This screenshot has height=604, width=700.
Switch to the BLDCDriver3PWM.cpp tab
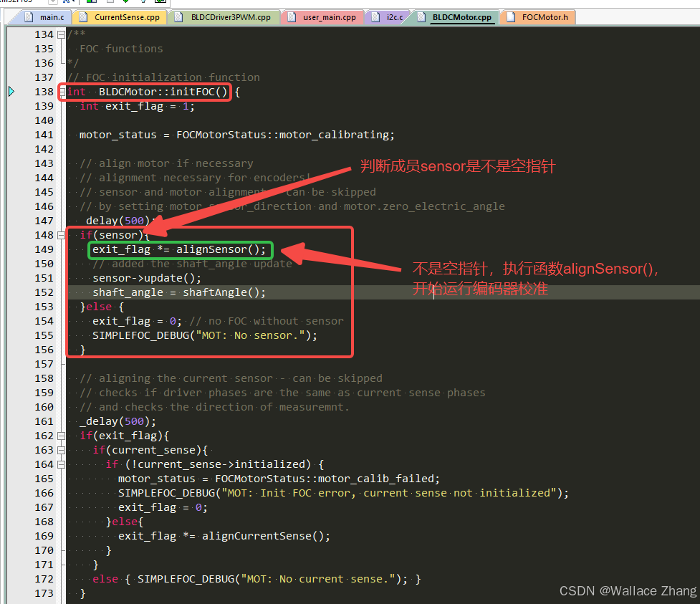tap(224, 17)
